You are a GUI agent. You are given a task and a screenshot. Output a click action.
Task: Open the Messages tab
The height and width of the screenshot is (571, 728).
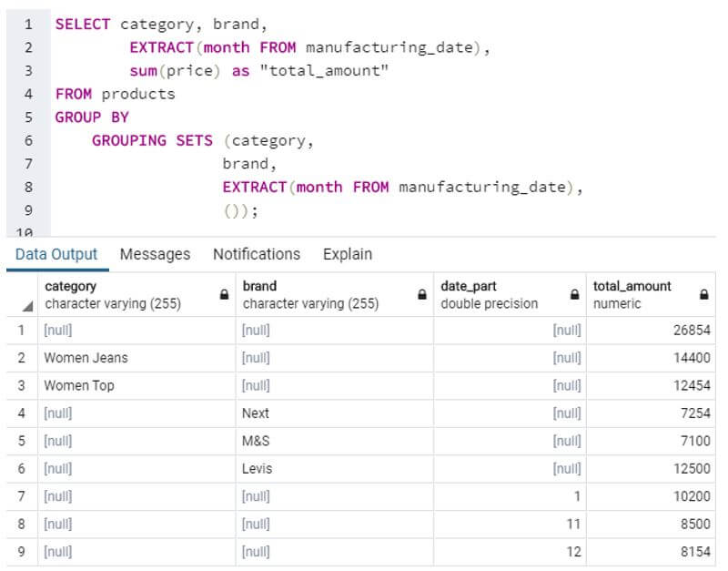pyautogui.click(x=156, y=254)
